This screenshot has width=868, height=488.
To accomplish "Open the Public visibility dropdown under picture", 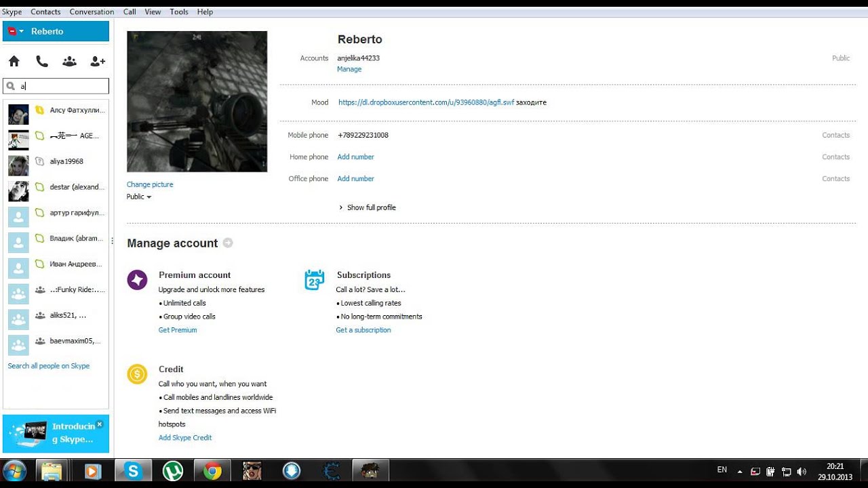I will [139, 197].
